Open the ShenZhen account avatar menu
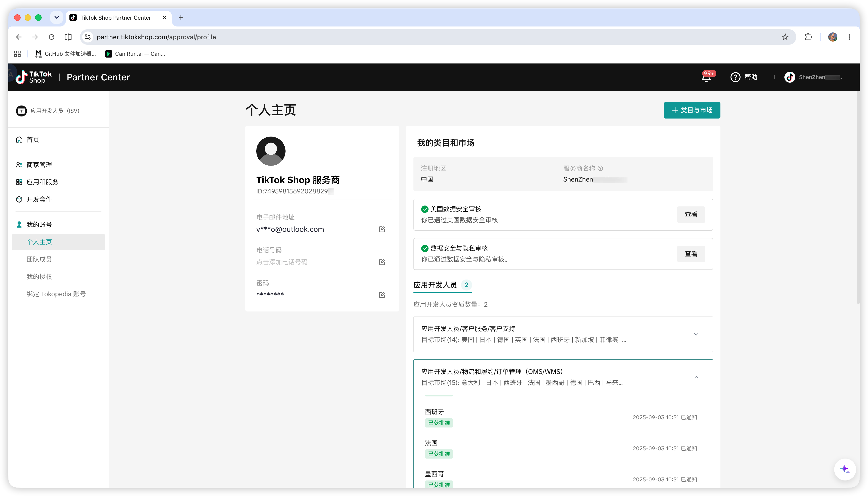868x496 pixels. coord(789,77)
